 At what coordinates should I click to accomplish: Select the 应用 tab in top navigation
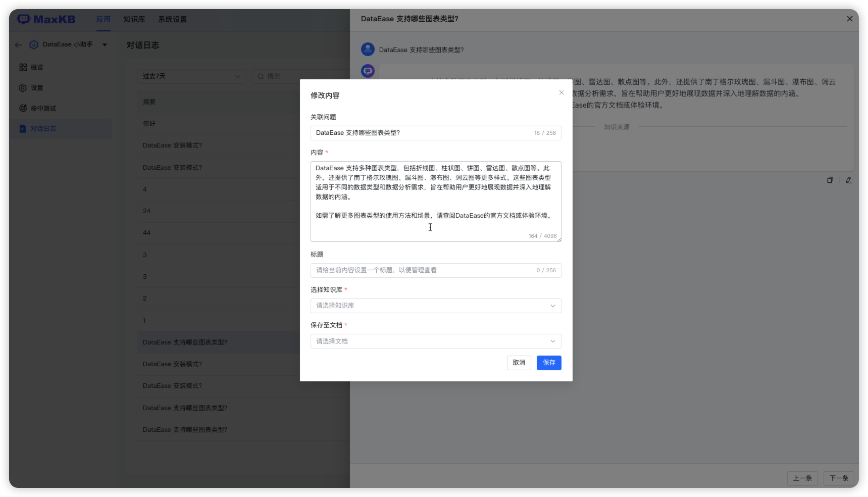[104, 19]
